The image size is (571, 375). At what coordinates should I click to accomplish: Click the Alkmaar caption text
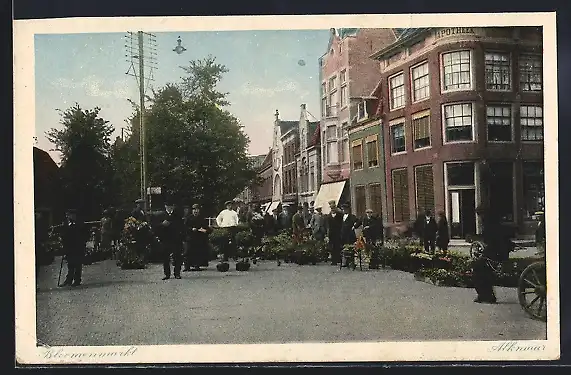(518, 347)
